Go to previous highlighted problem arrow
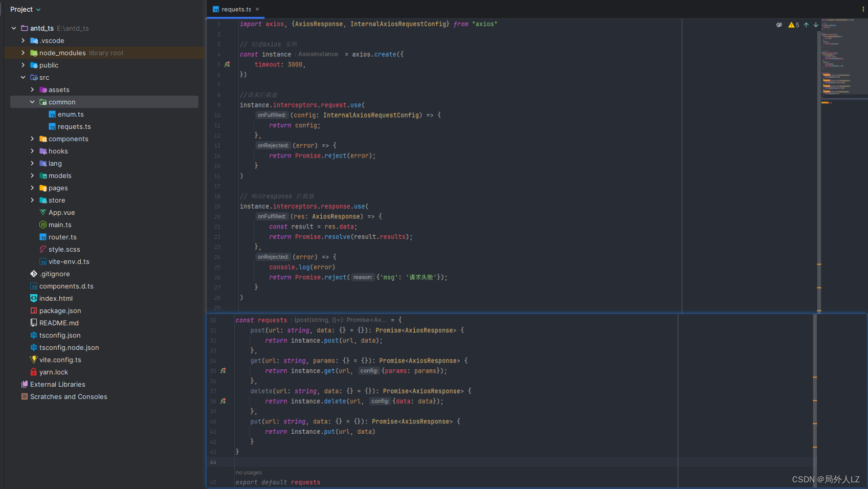The width and height of the screenshot is (868, 489). pyautogui.click(x=806, y=25)
